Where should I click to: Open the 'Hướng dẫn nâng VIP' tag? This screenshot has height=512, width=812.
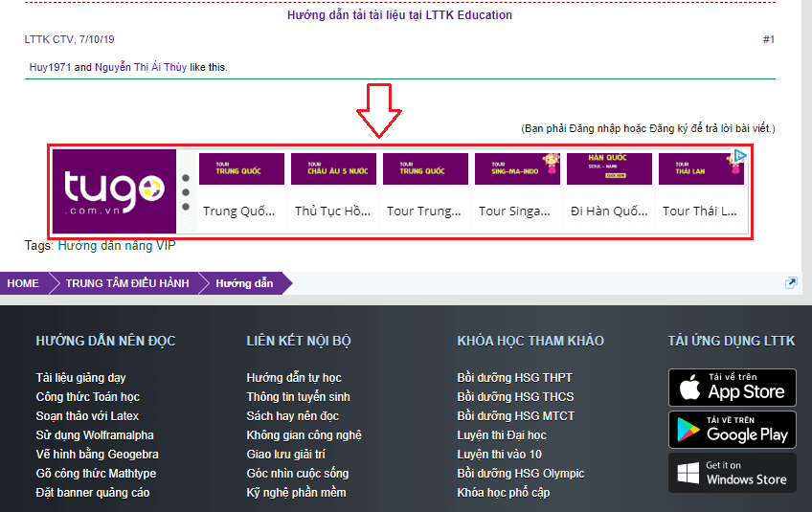coord(117,245)
